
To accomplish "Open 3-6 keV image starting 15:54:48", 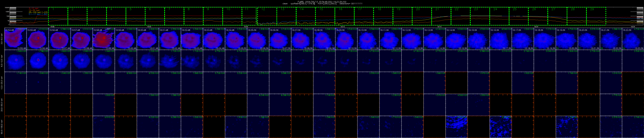I will [x=15, y=38].
